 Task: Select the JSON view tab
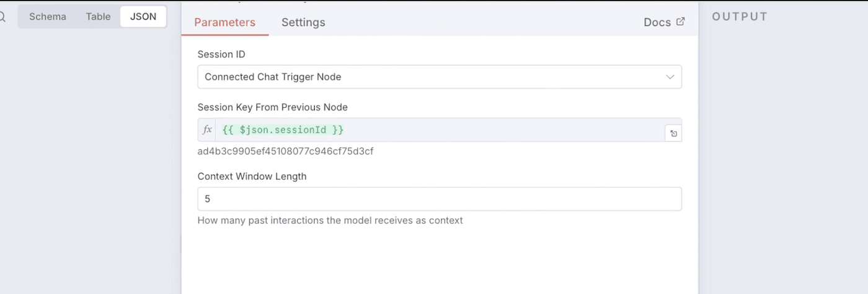(143, 17)
